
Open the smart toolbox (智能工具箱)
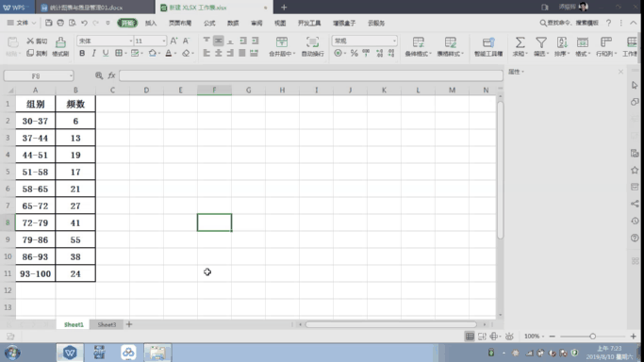click(488, 46)
